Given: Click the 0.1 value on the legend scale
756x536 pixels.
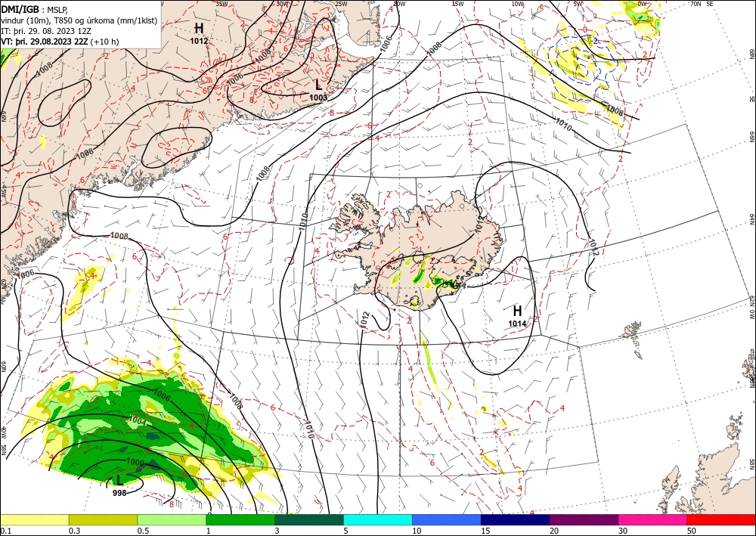Looking at the screenshot, I should (x=5, y=531).
